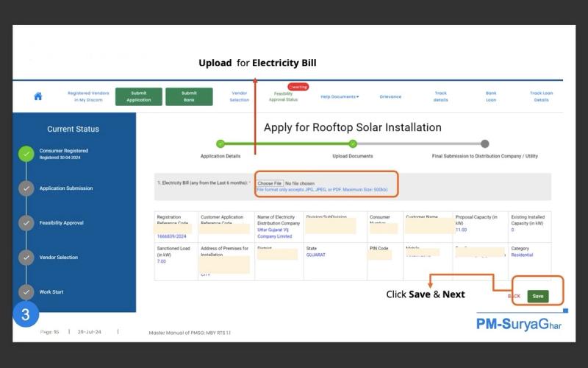Click the file format hint text
Viewport: 588px width, 368px height.
[x=322, y=190]
